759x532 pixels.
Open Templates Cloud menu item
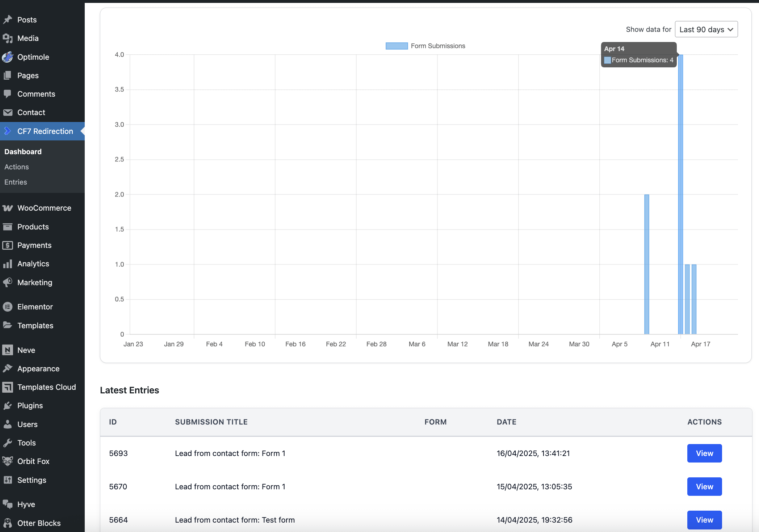point(46,387)
